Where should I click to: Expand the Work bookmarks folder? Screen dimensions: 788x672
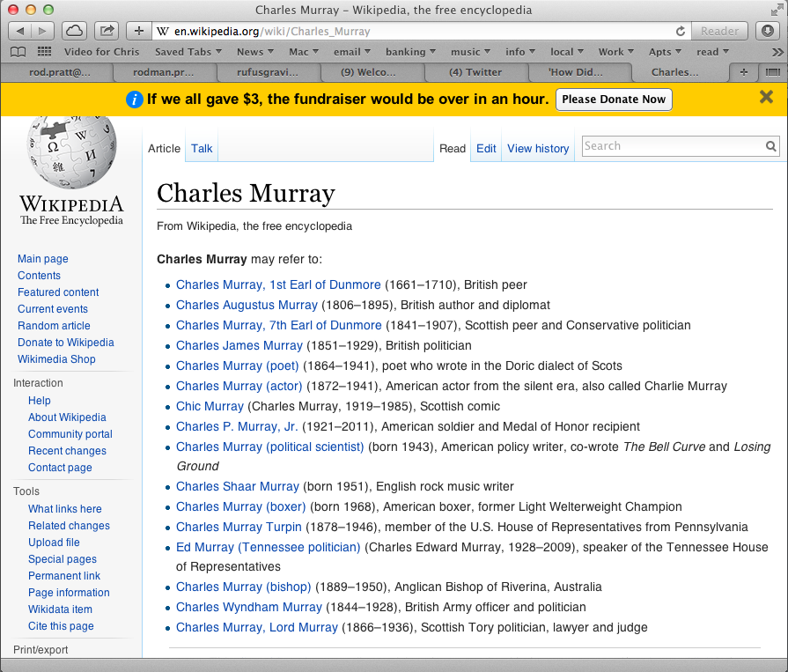click(x=615, y=52)
